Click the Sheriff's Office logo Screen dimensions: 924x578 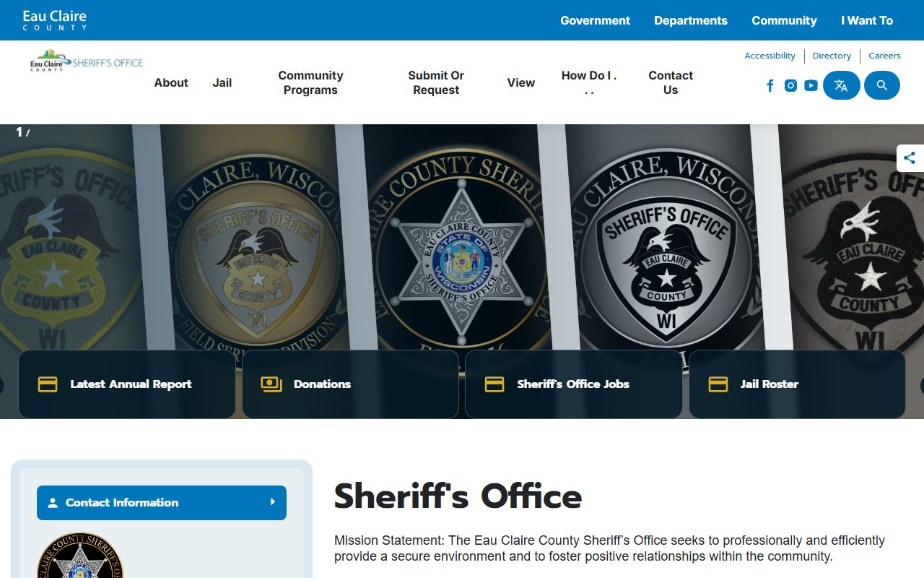click(87, 60)
